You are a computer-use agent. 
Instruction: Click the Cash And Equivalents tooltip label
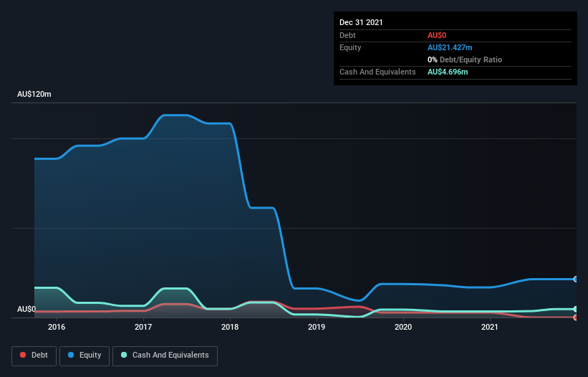point(377,72)
